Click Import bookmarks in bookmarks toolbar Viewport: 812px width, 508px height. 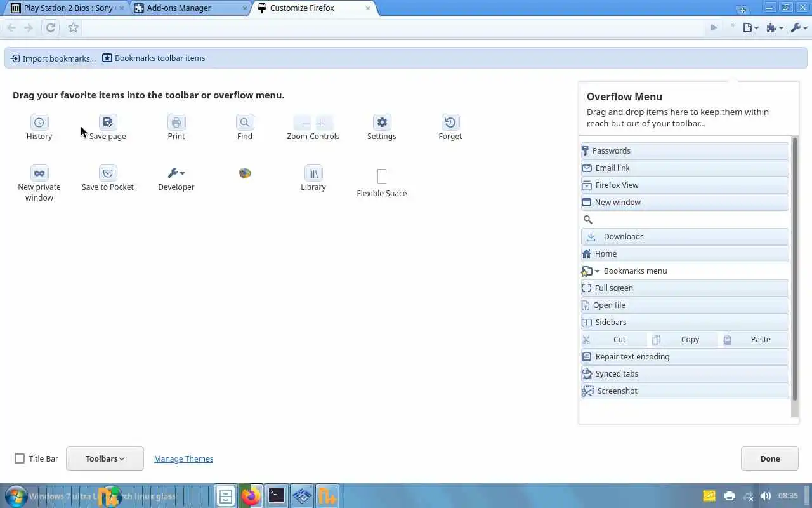click(53, 58)
